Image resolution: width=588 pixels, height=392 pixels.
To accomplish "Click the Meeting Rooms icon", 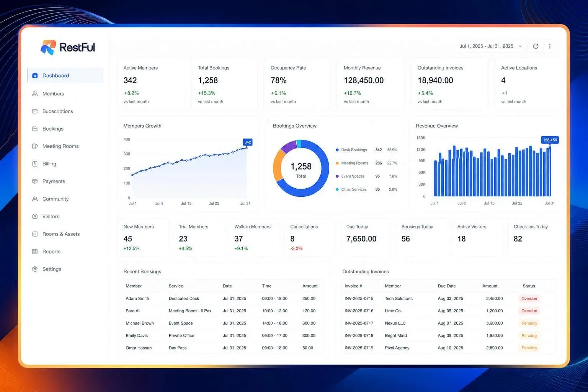I will (35, 146).
